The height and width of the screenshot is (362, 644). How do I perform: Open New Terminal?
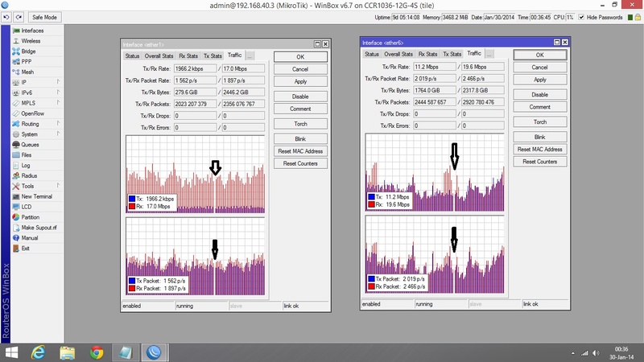[x=36, y=196]
